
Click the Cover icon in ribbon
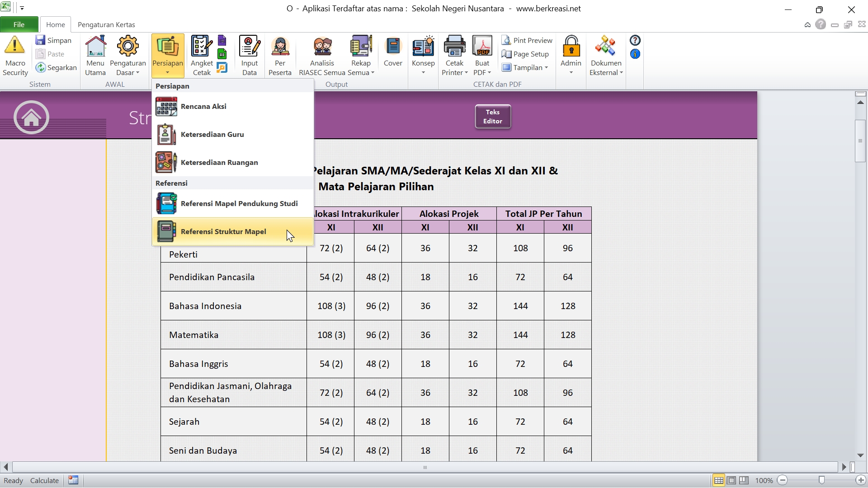pos(393,46)
